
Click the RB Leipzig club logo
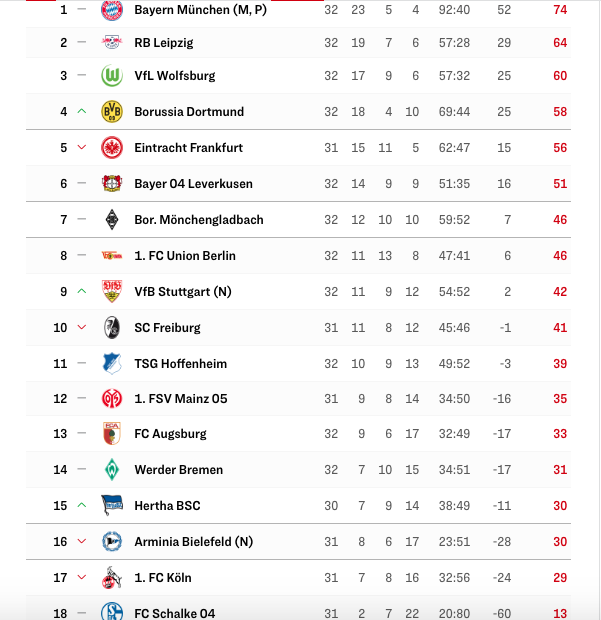[x=112, y=42]
